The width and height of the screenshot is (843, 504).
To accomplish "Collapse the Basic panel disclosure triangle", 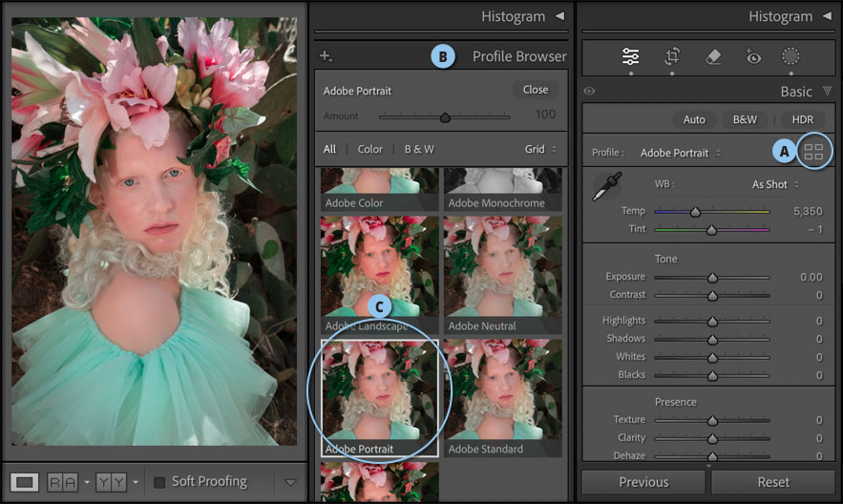I will [828, 91].
